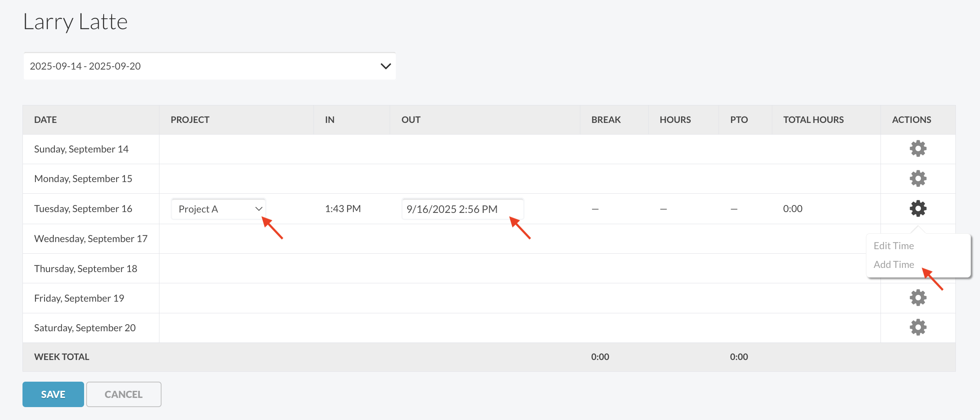Viewport: 980px width, 420px height.
Task: Open the week date range selector
Action: [x=209, y=66]
